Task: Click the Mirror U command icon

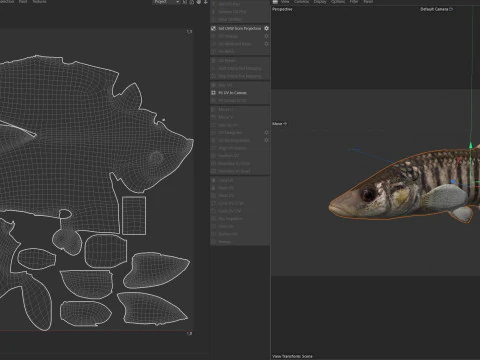Action: click(213, 109)
